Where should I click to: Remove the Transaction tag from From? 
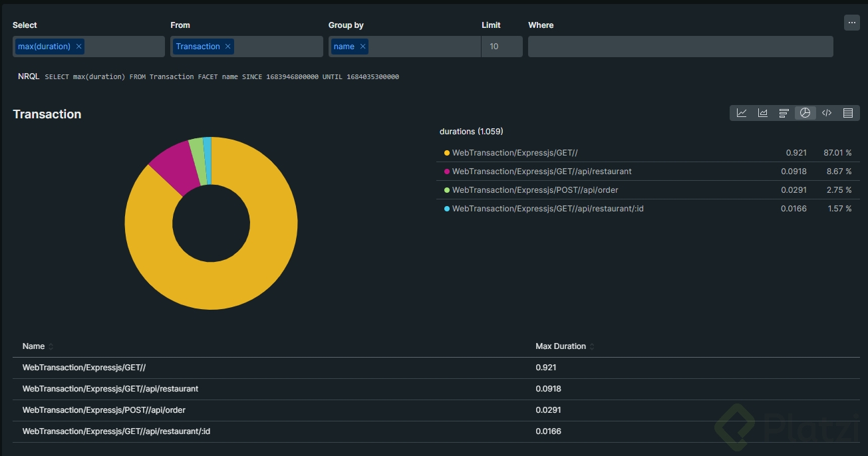(228, 47)
